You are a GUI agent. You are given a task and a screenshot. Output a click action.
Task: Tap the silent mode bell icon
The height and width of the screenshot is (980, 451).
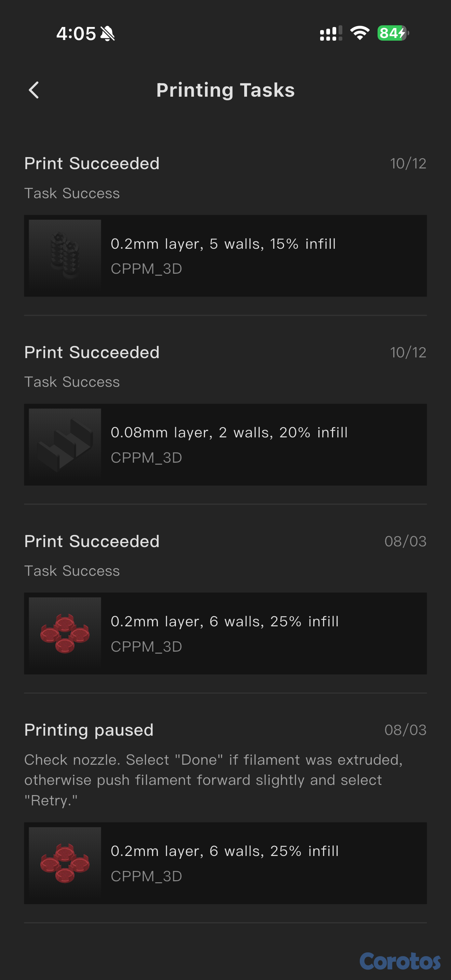[x=108, y=33]
